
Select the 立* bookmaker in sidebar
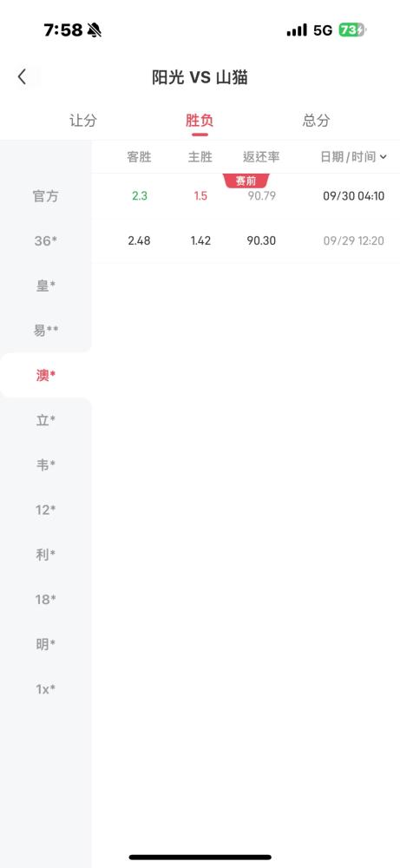coord(46,420)
